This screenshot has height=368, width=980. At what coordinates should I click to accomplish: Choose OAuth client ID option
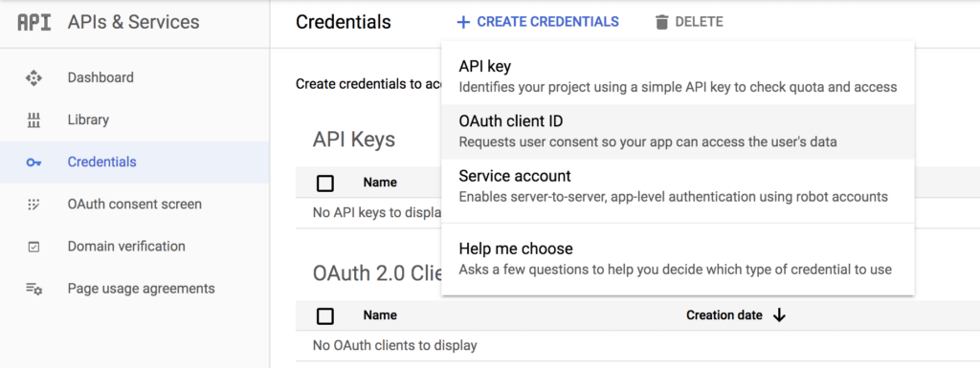tap(678, 132)
